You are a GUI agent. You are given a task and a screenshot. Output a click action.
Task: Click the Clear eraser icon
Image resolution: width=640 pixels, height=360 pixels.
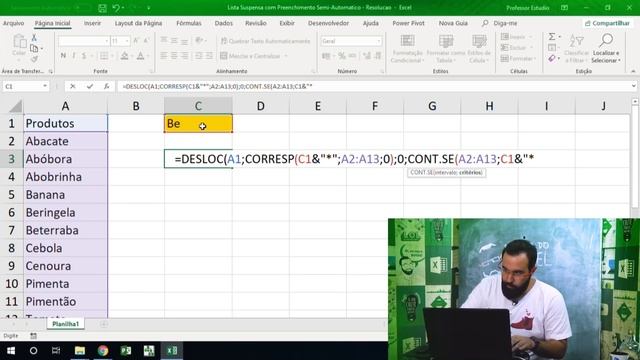click(552, 59)
